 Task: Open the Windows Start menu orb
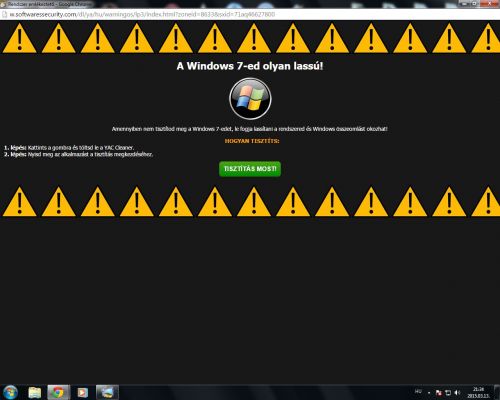click(10, 392)
